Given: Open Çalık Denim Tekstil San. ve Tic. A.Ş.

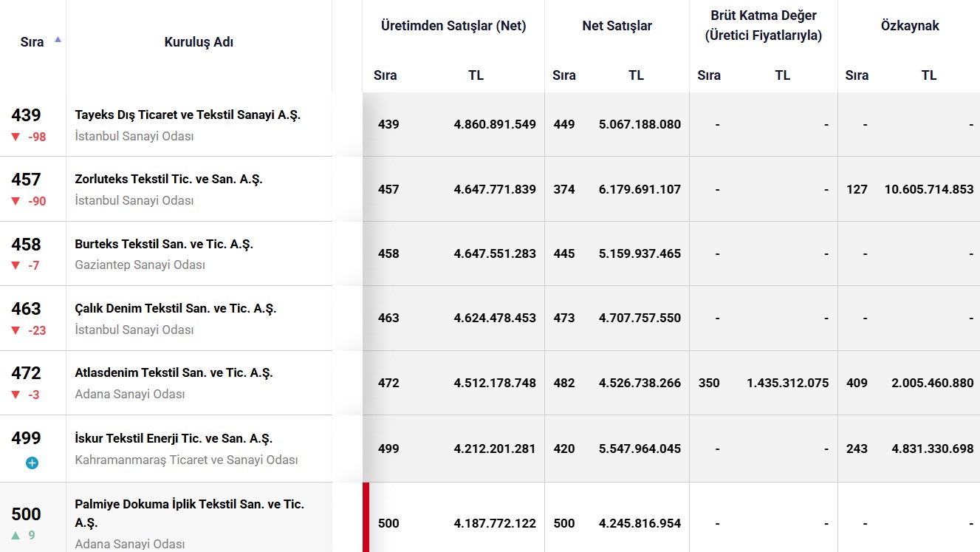Looking at the screenshot, I should click(x=175, y=308).
